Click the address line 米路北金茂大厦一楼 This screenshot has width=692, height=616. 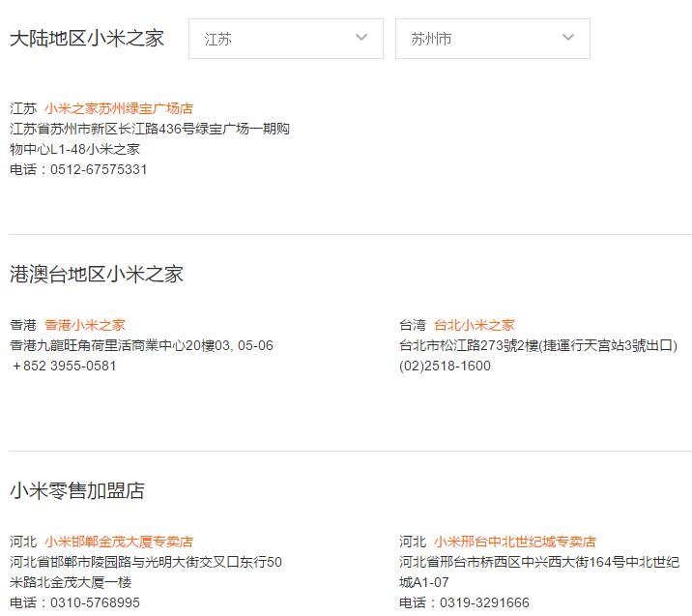pyautogui.click(x=71, y=582)
